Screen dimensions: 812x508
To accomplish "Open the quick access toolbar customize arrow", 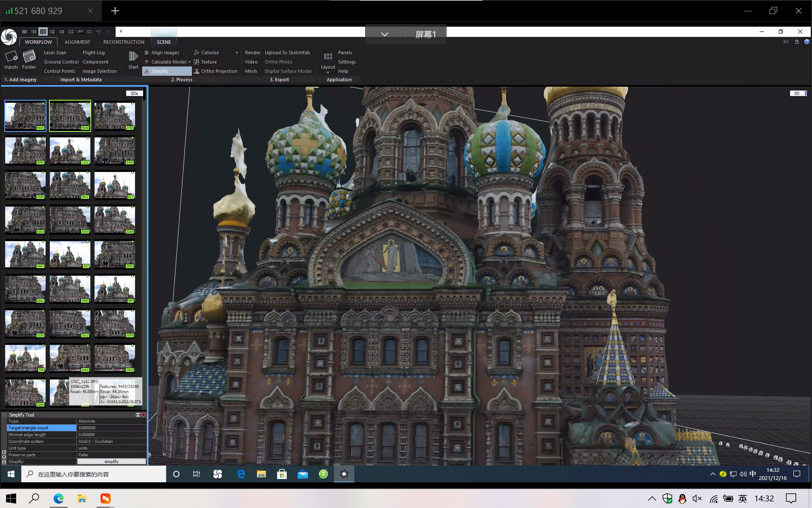I will [x=121, y=31].
